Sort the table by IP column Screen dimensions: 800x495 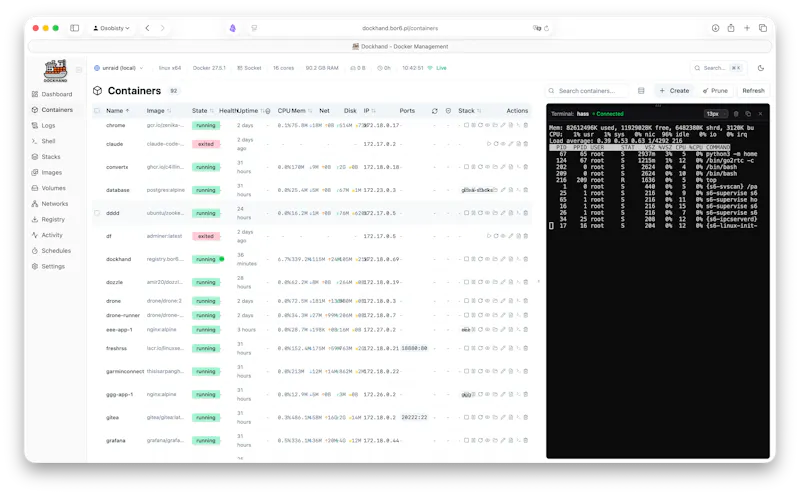tap(369, 111)
